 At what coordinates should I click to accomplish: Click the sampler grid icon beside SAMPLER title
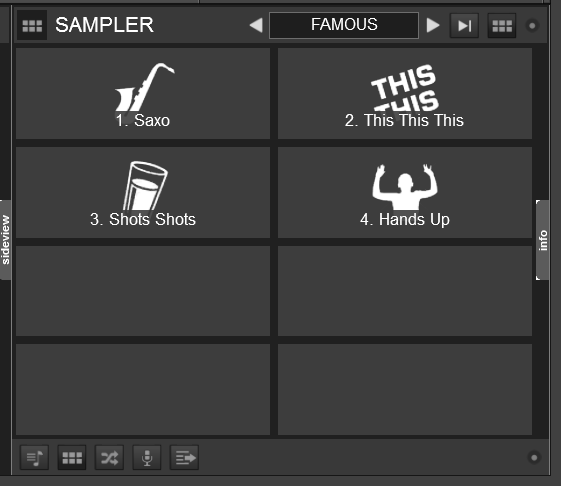click(32, 25)
